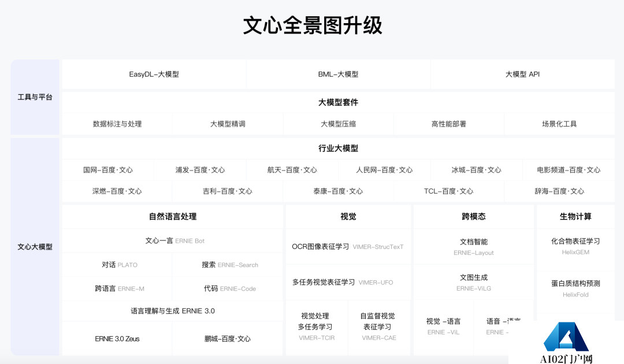Click 泰康-百度·文心 cell
The image size is (624, 364).
338,191
